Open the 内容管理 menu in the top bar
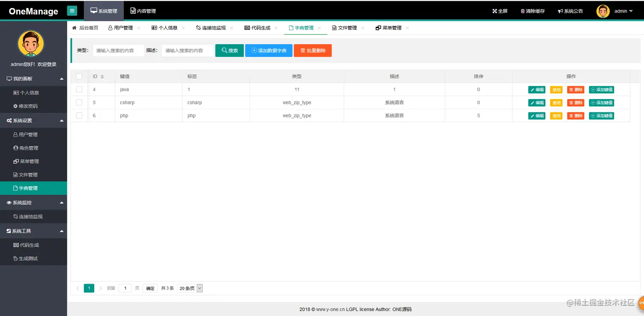The width and height of the screenshot is (644, 316). tap(142, 10)
